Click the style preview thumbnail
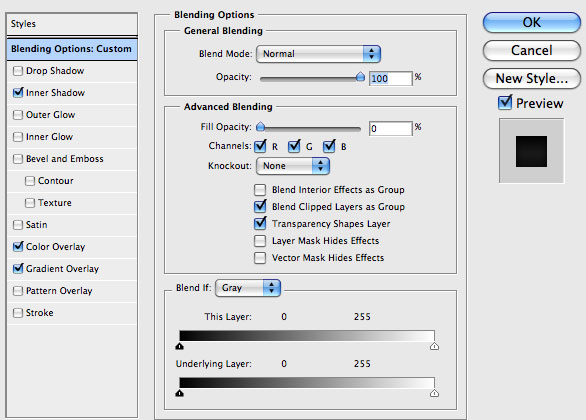This screenshot has height=420, width=586. (x=531, y=151)
